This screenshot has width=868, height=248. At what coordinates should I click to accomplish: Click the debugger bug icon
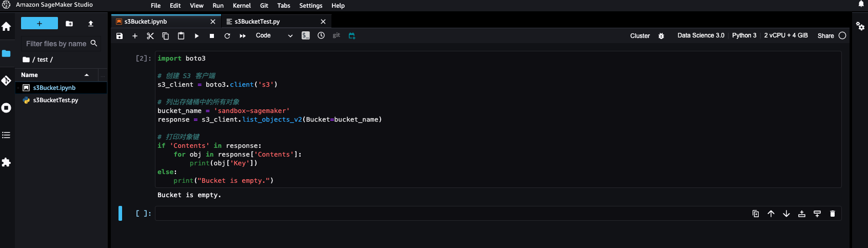[x=661, y=36]
